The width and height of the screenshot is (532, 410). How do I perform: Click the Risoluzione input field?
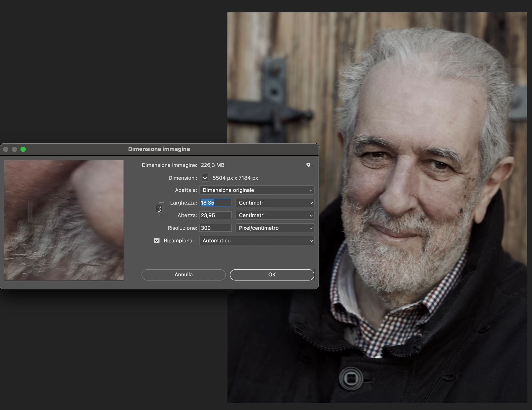pyautogui.click(x=215, y=228)
